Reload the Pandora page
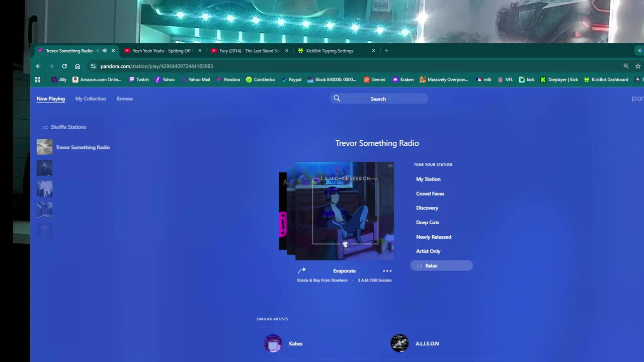The width and height of the screenshot is (644, 362). 64,66
